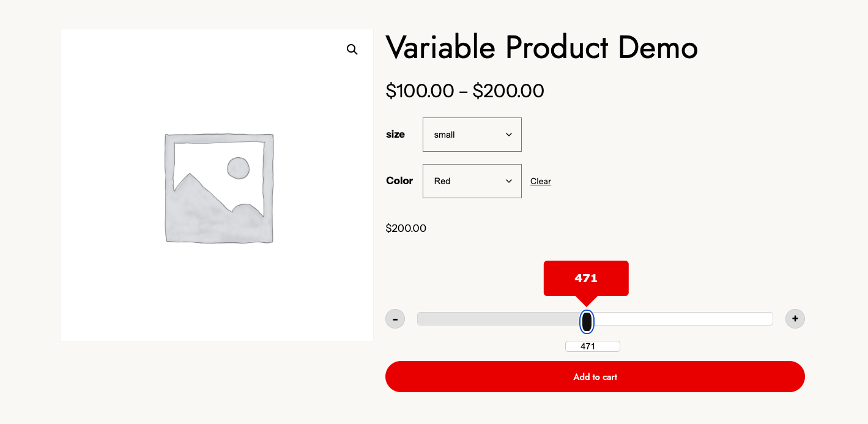Click the Color attribute label

coord(399,181)
